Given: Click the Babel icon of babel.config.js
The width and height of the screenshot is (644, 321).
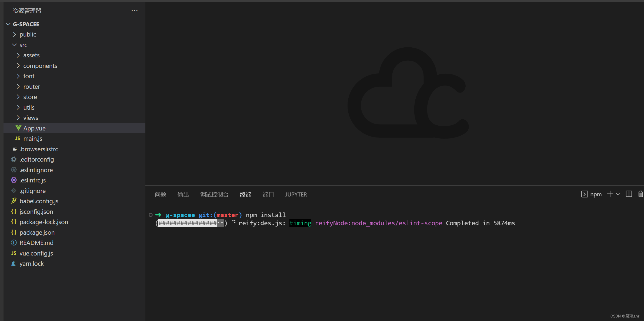Looking at the screenshot, I should [14, 201].
